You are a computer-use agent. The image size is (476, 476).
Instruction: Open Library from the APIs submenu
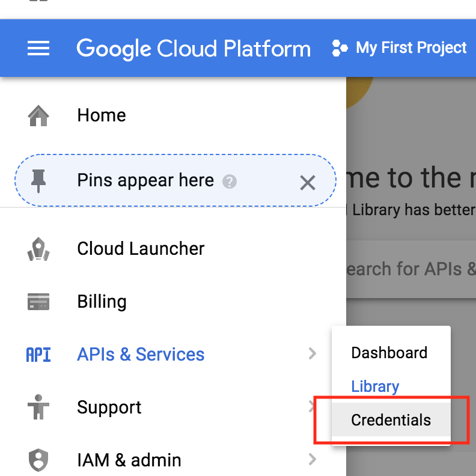(x=375, y=386)
